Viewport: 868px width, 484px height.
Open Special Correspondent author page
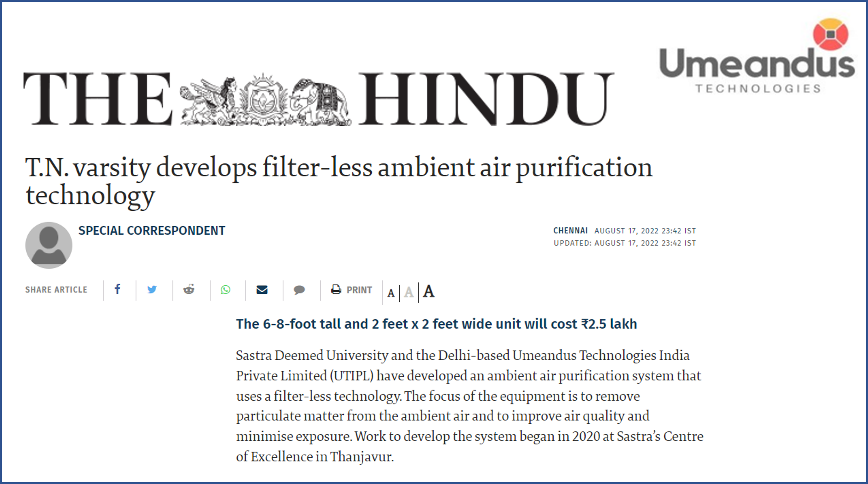(x=152, y=231)
